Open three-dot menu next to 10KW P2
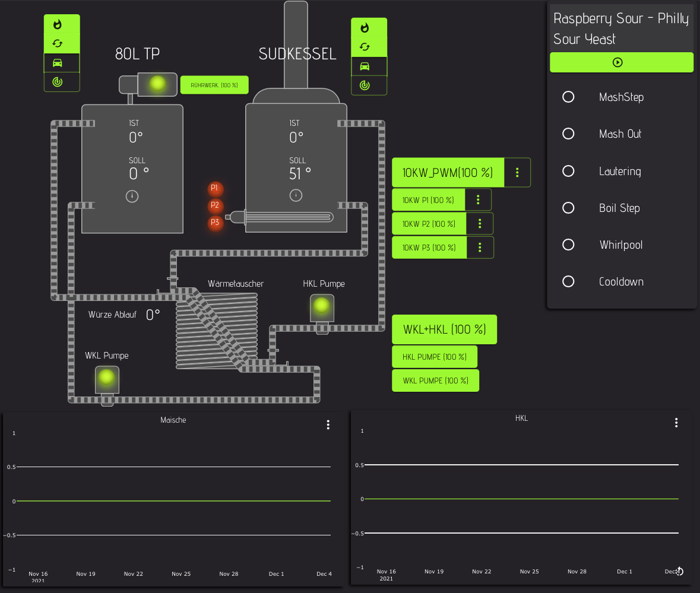The height and width of the screenshot is (593, 700). 480,224
